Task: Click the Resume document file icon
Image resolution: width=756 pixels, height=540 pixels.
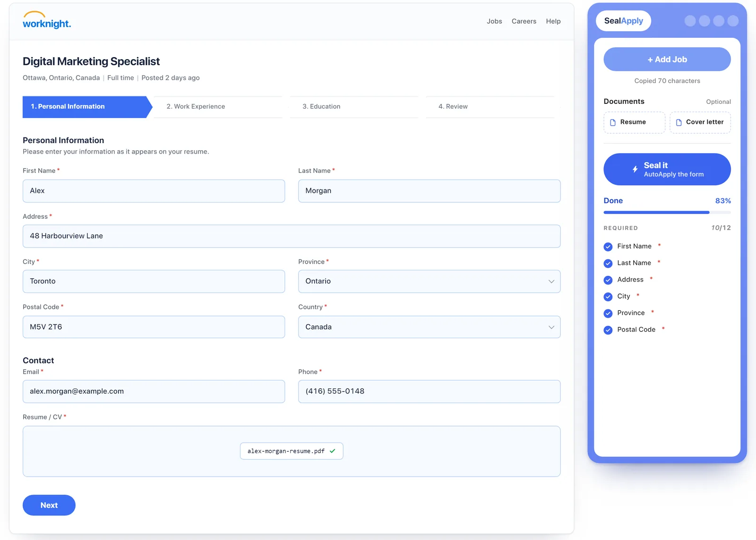Action: coord(613,122)
